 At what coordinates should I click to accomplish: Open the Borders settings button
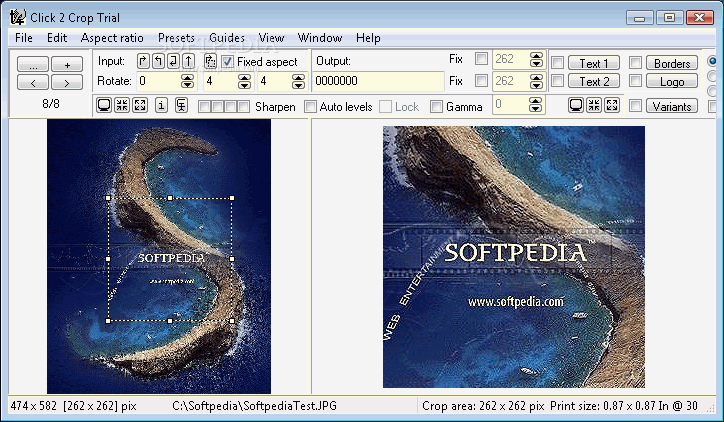672,63
